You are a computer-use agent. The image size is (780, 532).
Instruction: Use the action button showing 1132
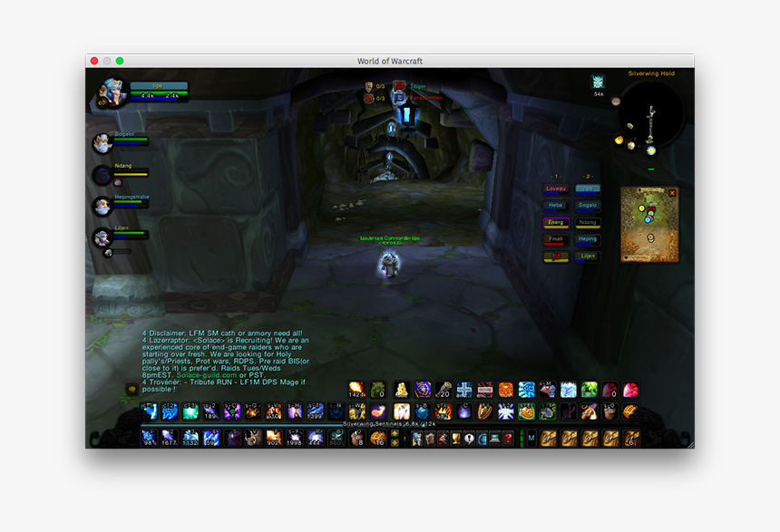pyautogui.click(x=190, y=438)
